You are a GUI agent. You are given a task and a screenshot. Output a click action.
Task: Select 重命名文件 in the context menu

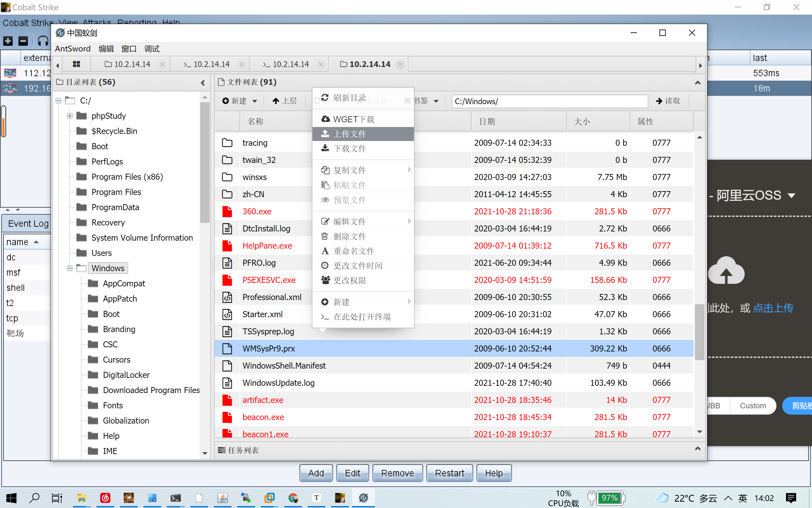[363, 251]
